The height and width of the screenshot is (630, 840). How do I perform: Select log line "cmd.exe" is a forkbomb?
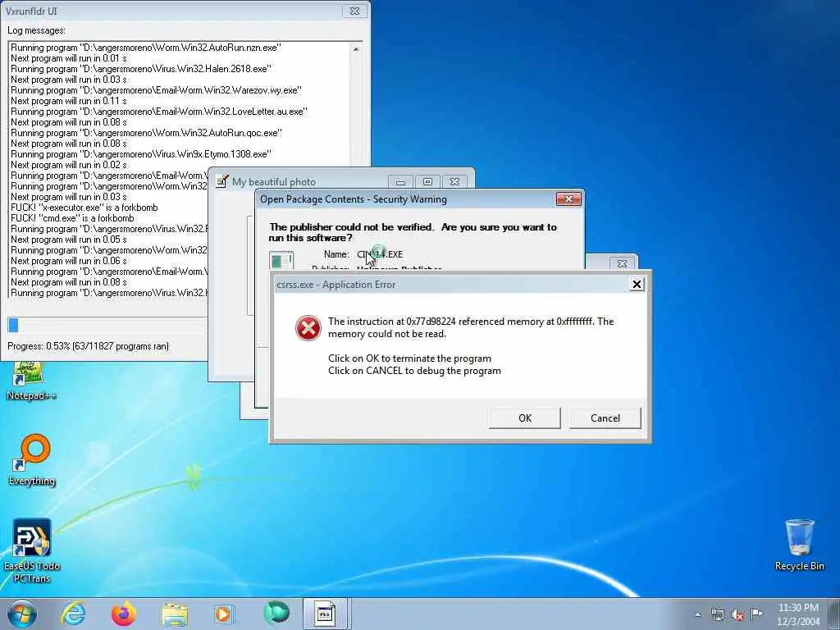point(72,218)
